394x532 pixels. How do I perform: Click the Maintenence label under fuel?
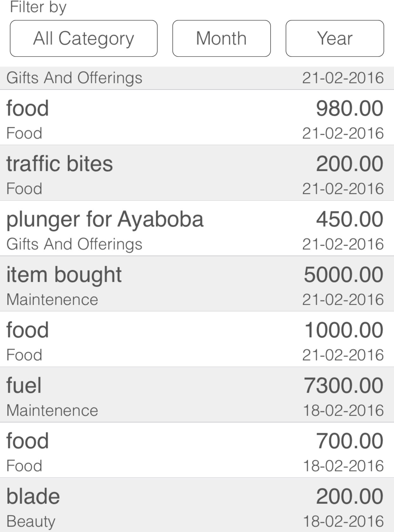(x=52, y=410)
